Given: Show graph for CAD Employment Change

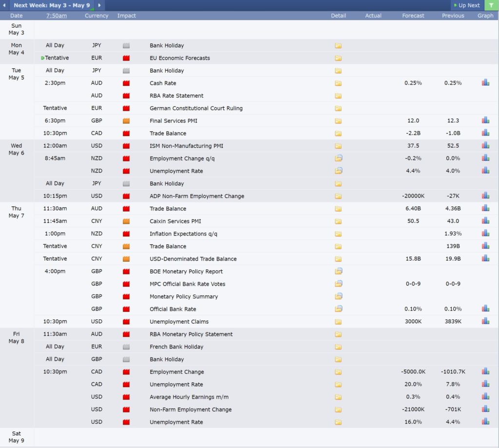Looking at the screenshot, I should 485,371.
